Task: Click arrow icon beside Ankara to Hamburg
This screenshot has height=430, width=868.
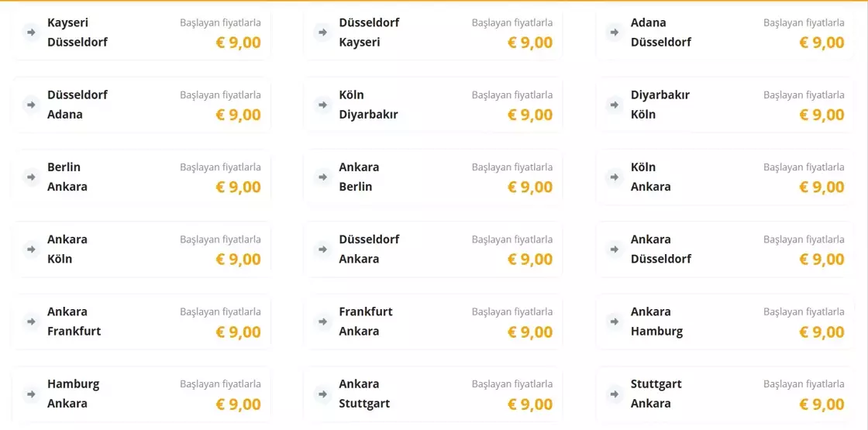Action: [615, 322]
